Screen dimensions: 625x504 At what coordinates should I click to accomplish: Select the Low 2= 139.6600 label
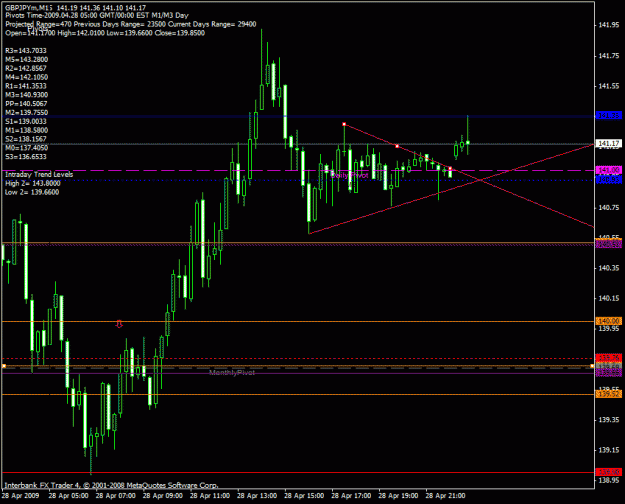(x=32, y=192)
